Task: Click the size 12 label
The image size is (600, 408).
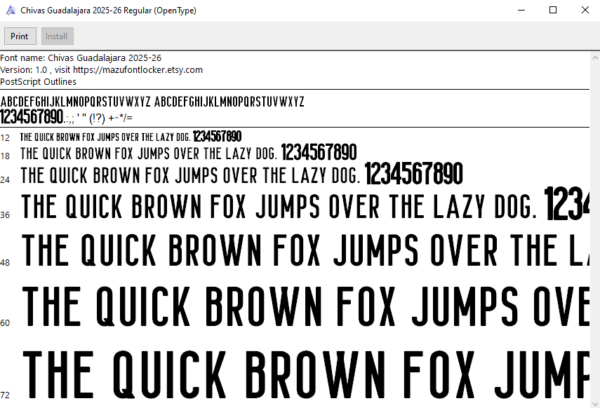Action: 5,138
